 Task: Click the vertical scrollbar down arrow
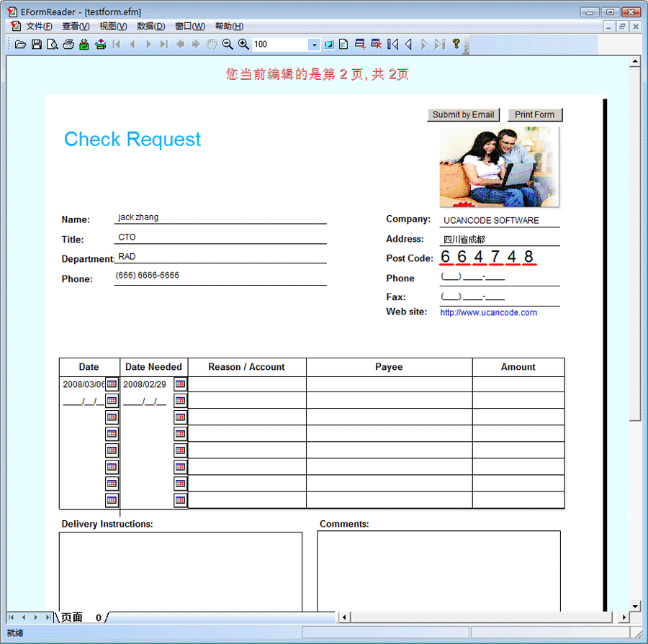(x=635, y=606)
